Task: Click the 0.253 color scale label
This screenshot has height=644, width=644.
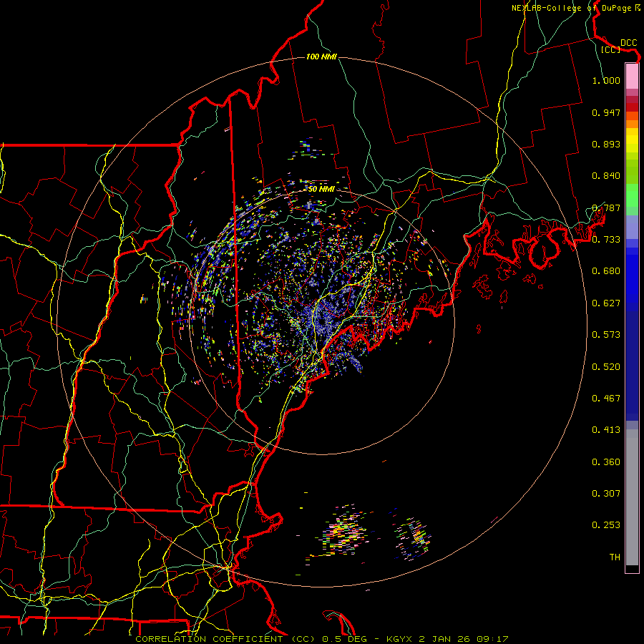Action: pyautogui.click(x=606, y=525)
